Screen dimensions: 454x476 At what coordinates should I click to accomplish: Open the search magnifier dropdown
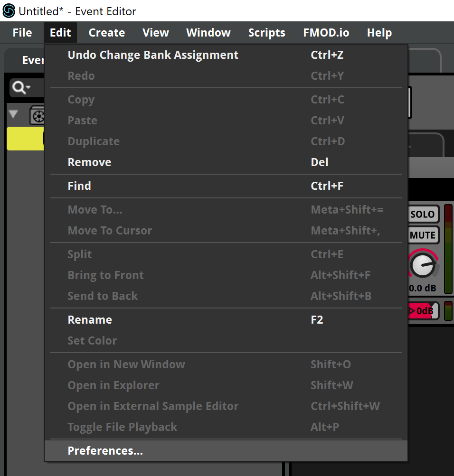tap(21, 88)
